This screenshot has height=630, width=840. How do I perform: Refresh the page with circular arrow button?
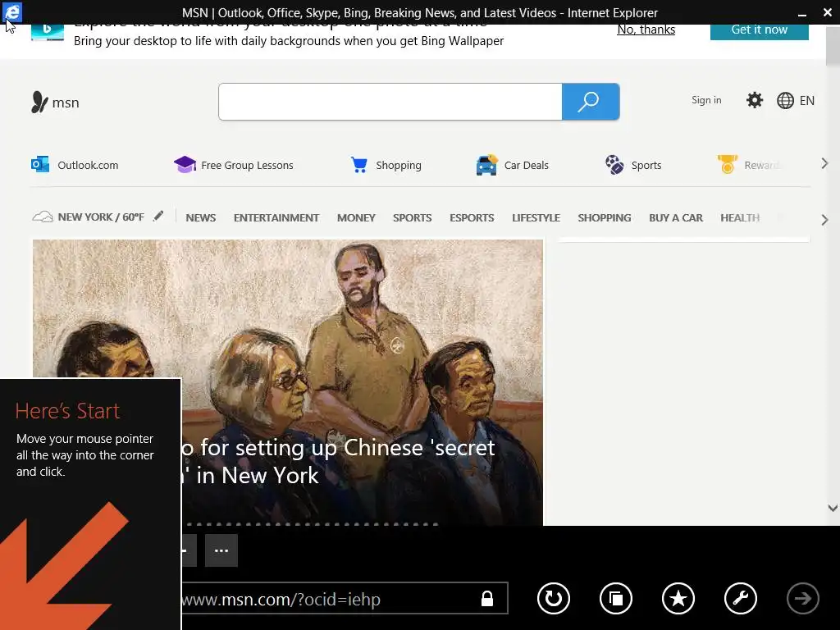pos(554,598)
